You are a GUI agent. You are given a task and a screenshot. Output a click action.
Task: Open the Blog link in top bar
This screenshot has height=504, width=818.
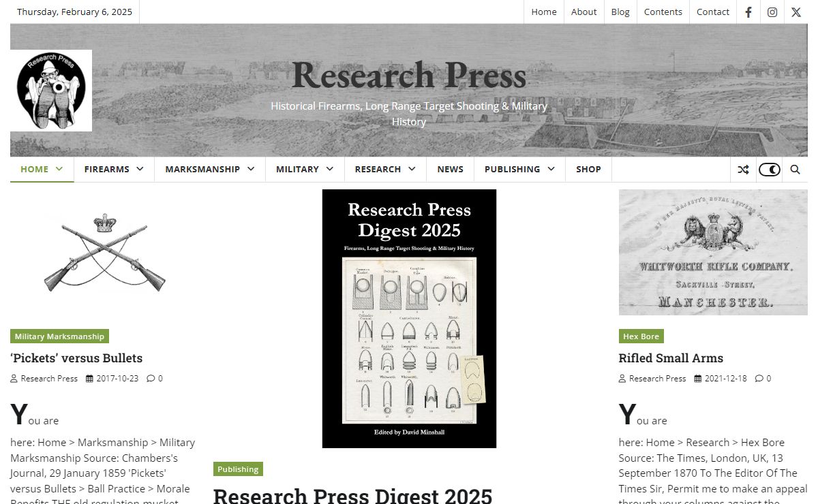point(620,12)
